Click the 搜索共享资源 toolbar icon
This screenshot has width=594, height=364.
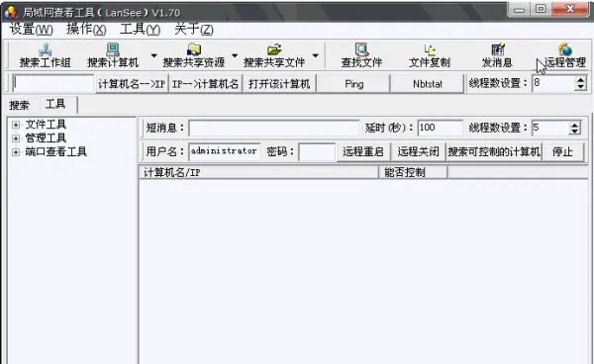pos(194,55)
